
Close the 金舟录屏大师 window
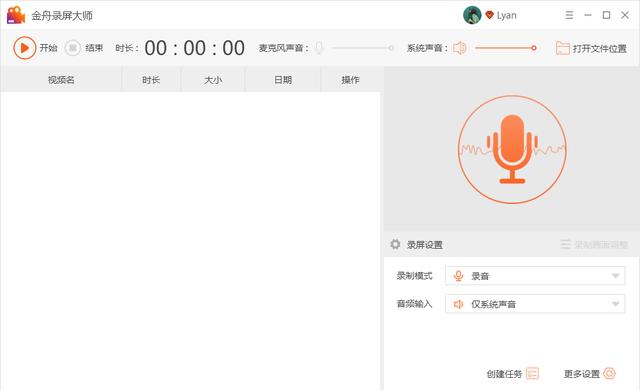click(625, 15)
